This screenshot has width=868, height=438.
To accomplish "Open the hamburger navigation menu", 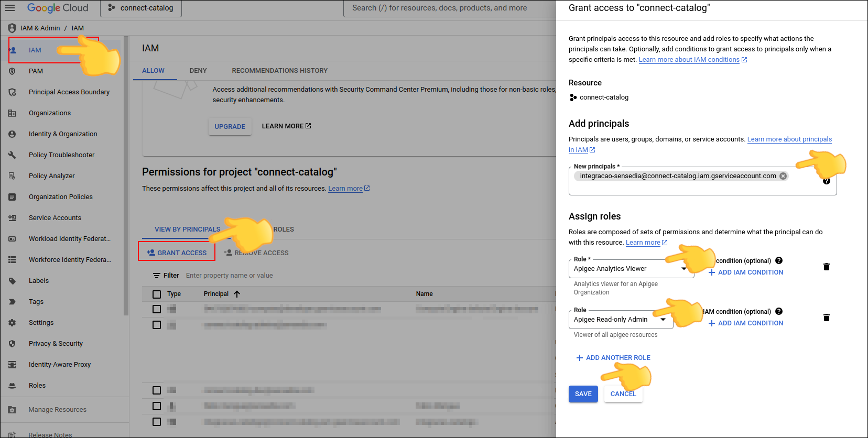I will click(10, 8).
